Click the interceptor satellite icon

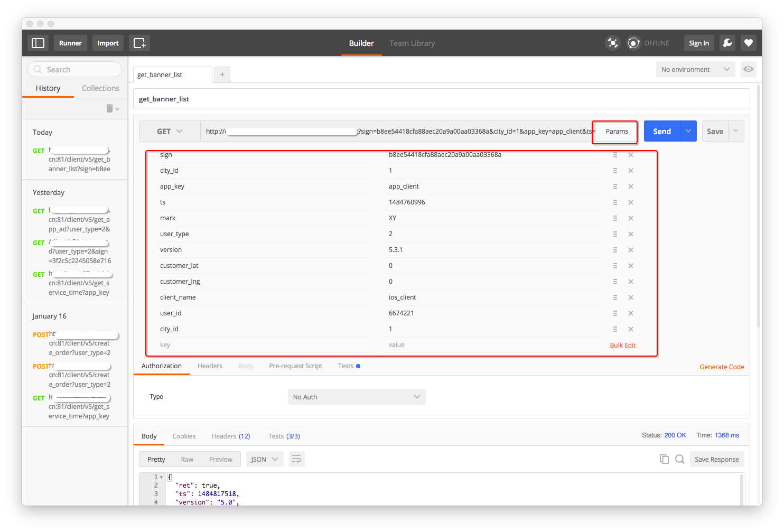click(612, 43)
